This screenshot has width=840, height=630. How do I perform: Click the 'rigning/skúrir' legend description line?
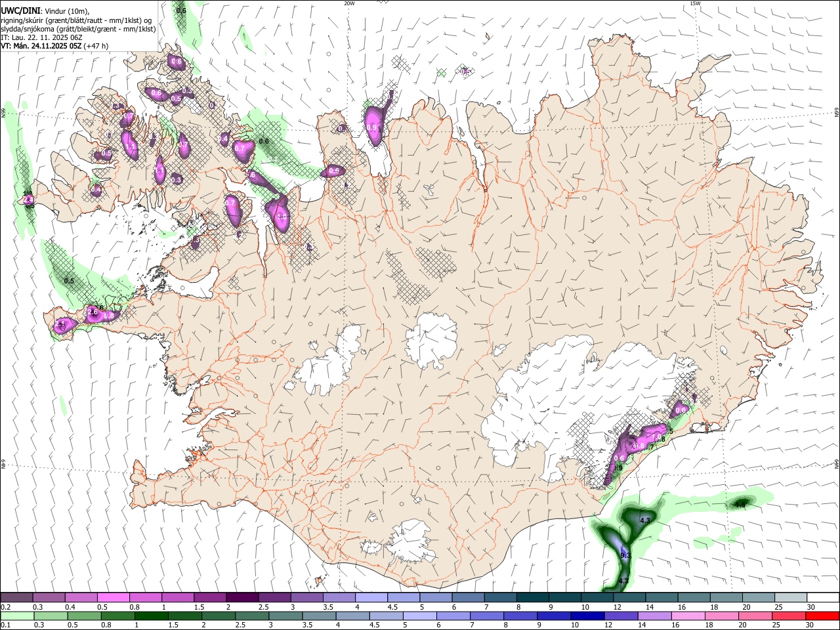click(77, 20)
